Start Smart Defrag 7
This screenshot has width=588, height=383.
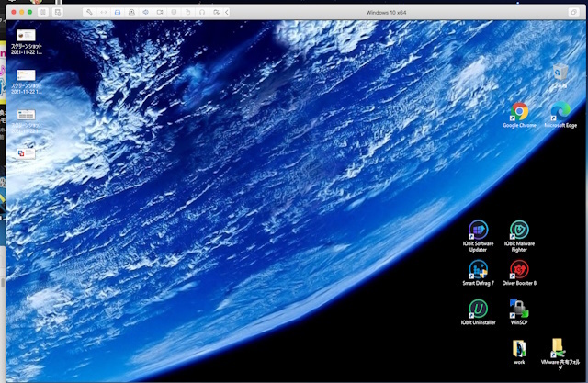point(478,273)
